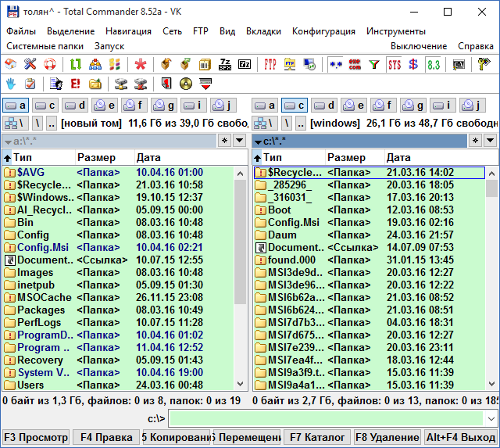Open left panel directory history dropdown arrow
The width and height of the screenshot is (500, 448).
[x=240, y=141]
